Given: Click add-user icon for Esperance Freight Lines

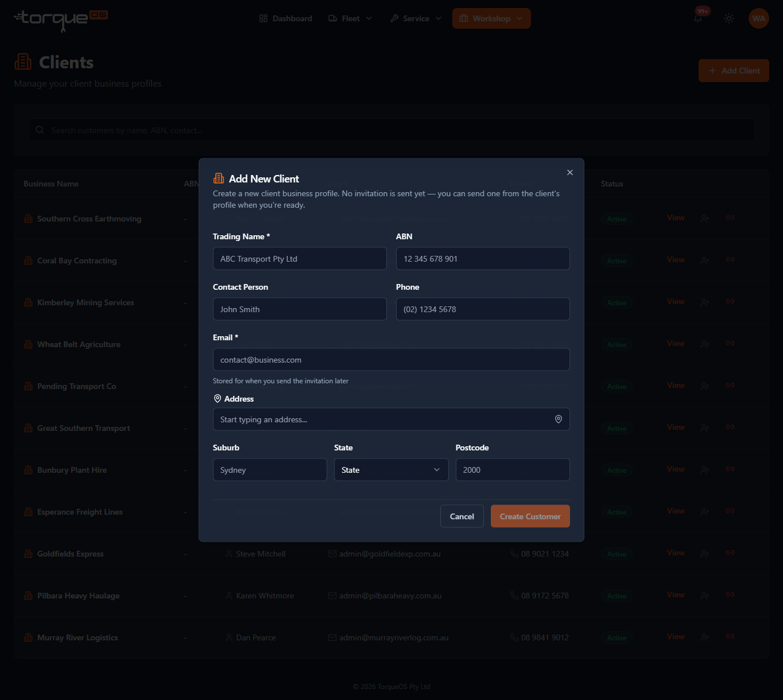Looking at the screenshot, I should [704, 511].
